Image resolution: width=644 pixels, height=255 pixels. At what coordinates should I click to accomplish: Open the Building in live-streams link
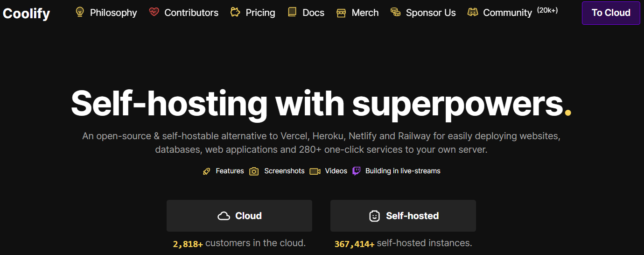(402, 171)
